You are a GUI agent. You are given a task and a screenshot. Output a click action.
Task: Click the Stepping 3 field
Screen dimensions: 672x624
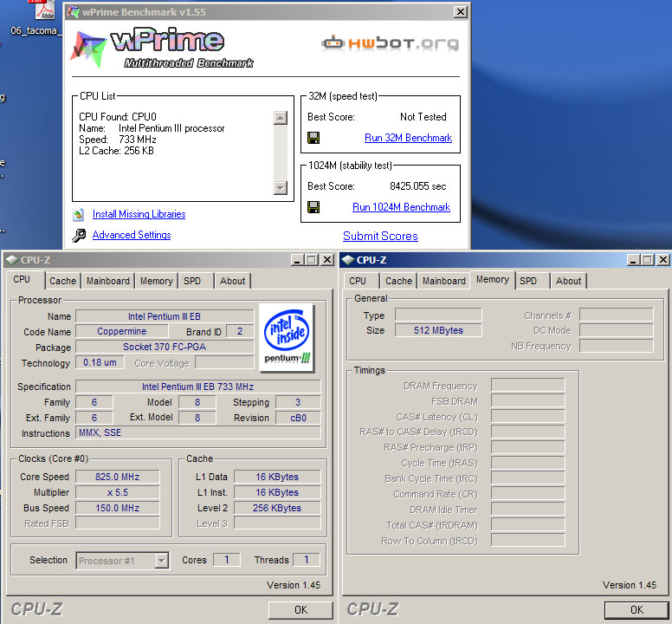tap(298, 402)
